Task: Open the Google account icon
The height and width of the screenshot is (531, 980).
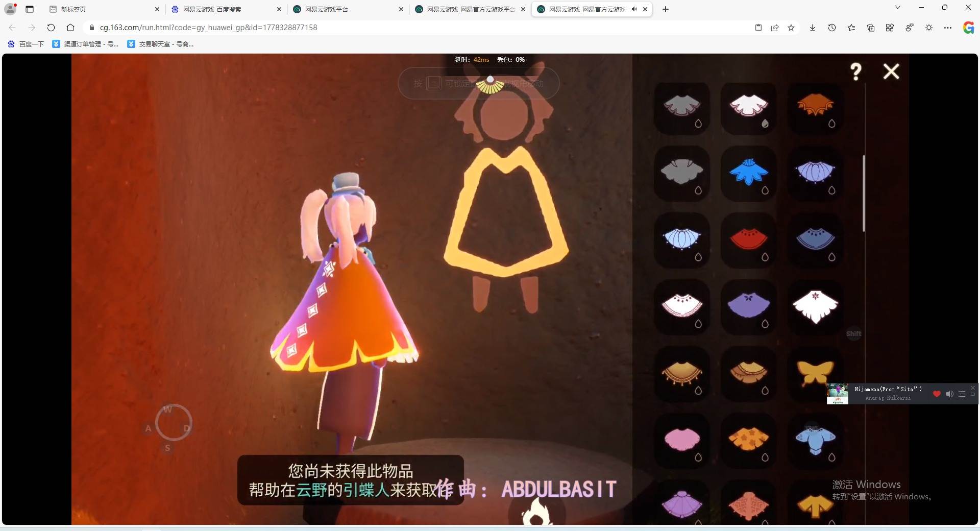Action: 968,28
